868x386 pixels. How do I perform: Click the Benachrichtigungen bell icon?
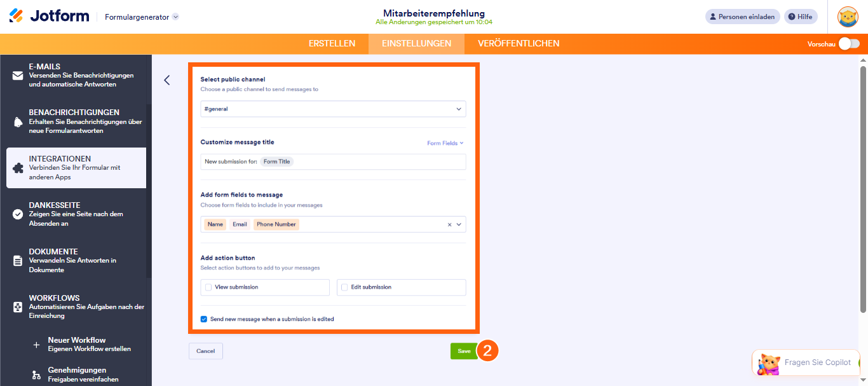click(18, 122)
